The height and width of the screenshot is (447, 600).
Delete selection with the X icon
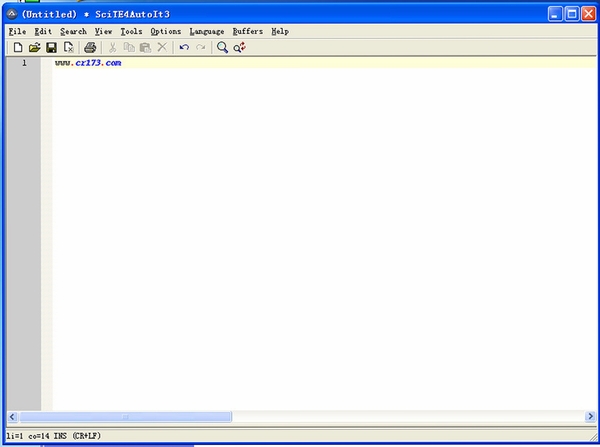tap(162, 47)
